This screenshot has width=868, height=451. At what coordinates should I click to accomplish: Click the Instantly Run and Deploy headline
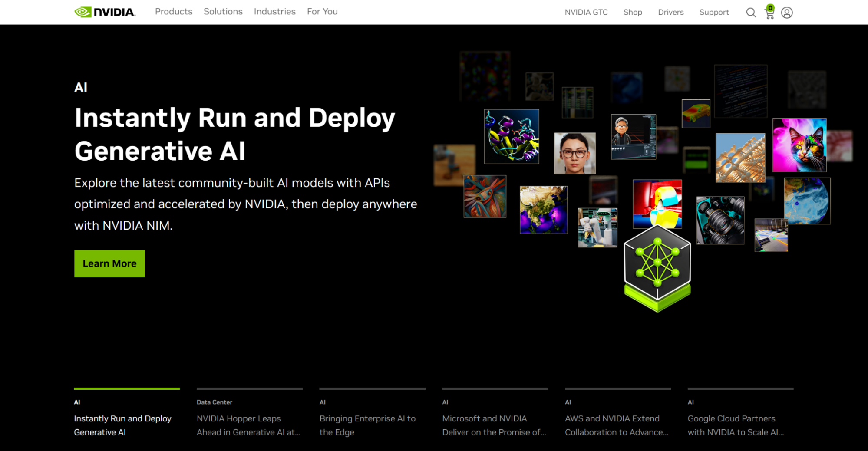(x=235, y=134)
